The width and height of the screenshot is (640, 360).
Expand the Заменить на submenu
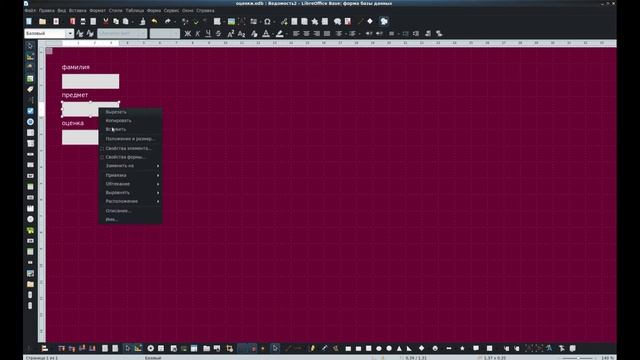click(x=131, y=166)
